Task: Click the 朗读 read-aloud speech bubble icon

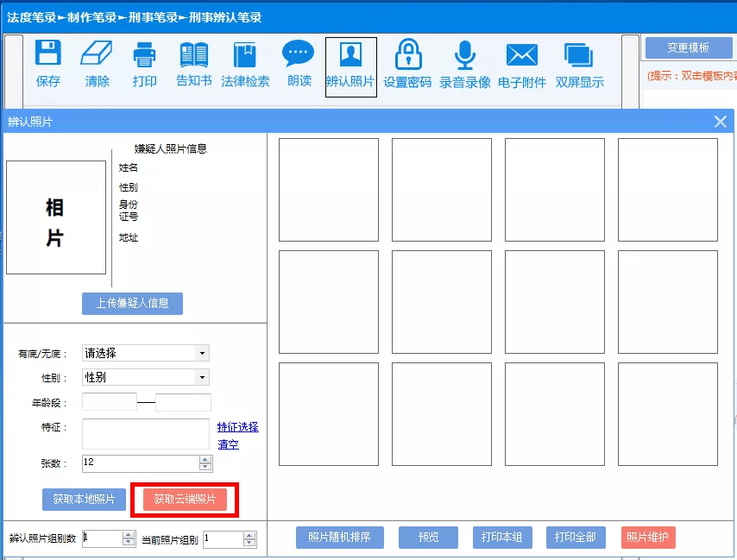Action: click(299, 55)
